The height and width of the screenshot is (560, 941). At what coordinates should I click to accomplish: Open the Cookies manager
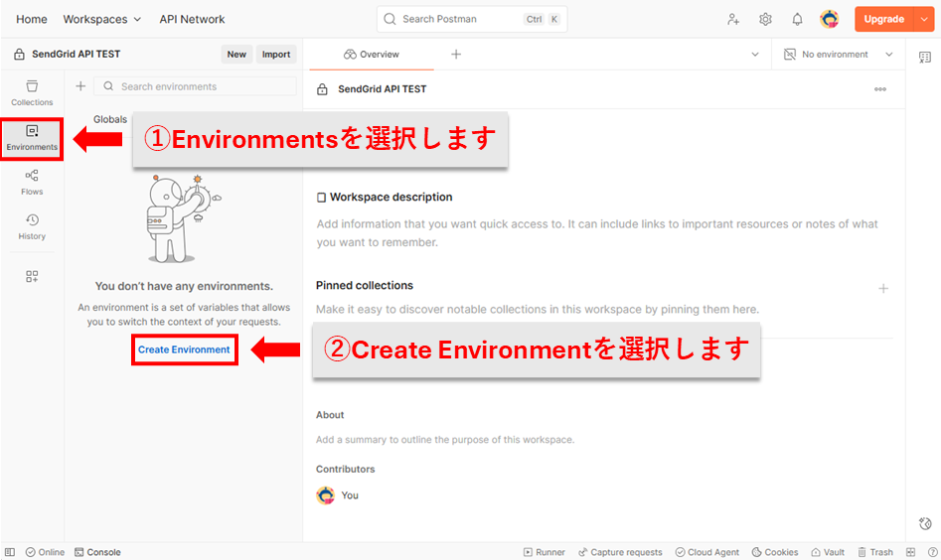coord(774,552)
